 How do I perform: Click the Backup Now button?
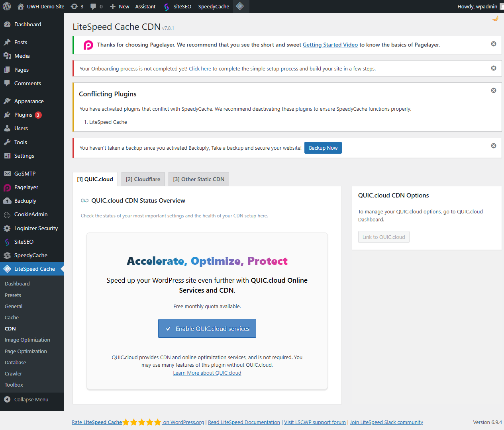tap(323, 148)
